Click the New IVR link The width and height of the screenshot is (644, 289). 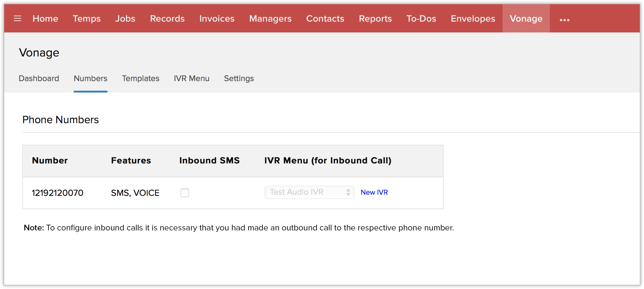point(374,192)
